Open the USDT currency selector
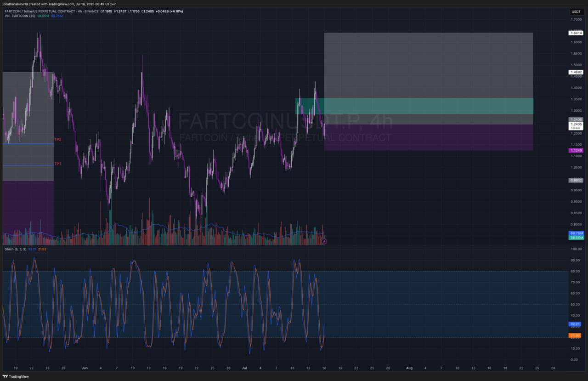The width and height of the screenshot is (588, 381). pos(576,11)
